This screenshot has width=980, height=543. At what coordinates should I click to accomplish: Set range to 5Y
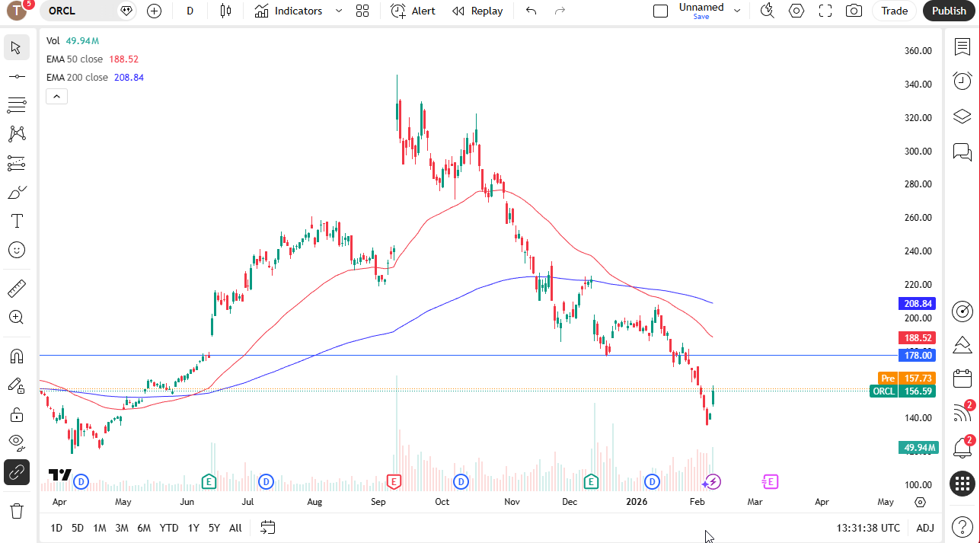coord(214,528)
